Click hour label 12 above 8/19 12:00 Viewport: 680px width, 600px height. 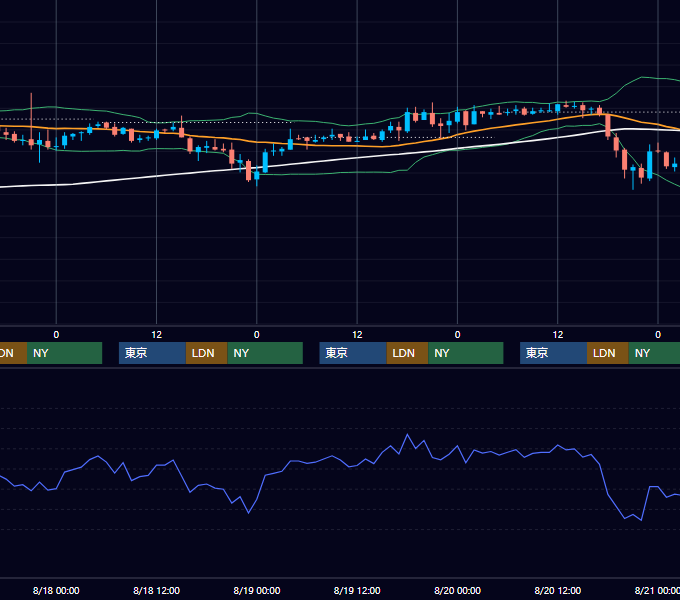pos(357,335)
